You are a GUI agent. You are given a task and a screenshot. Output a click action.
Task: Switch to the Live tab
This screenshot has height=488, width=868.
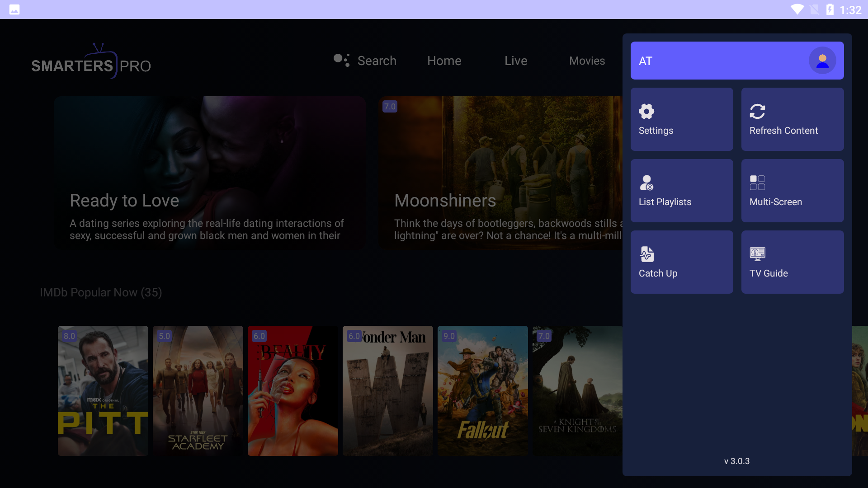click(516, 61)
